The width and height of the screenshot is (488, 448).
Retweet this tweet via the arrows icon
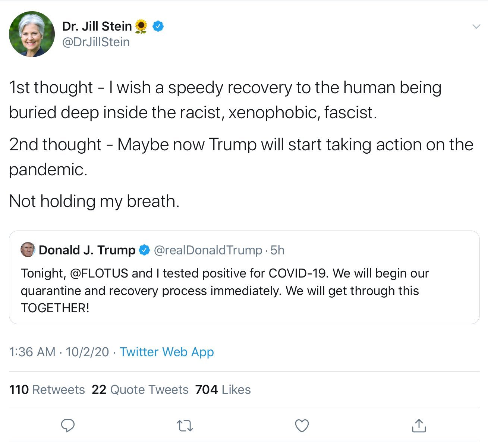(185, 426)
